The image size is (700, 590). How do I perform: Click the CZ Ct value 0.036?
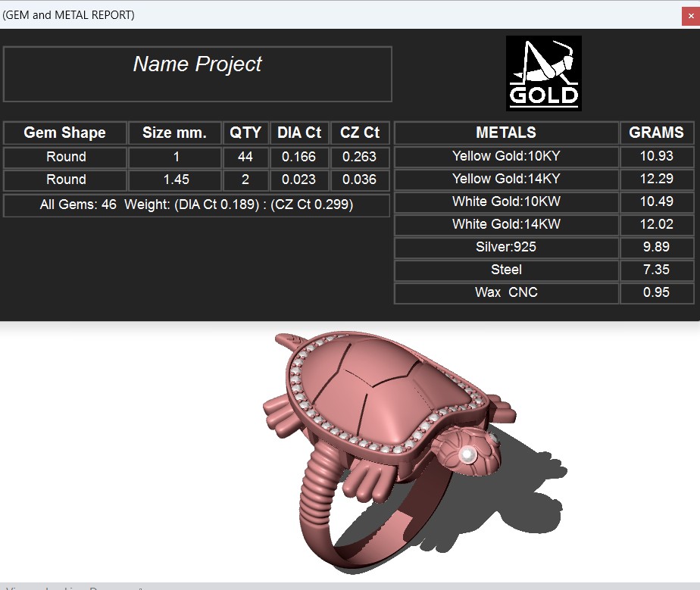point(360,179)
